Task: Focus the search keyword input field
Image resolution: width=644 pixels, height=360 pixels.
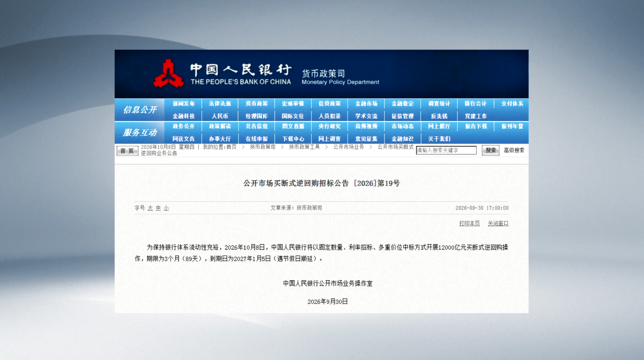Action: (446, 150)
